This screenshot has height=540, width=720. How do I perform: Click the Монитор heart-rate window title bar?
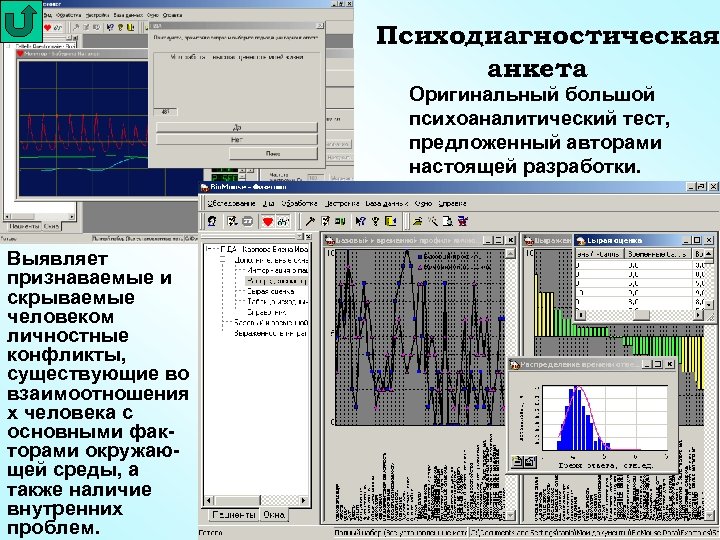pyautogui.click(x=83, y=54)
